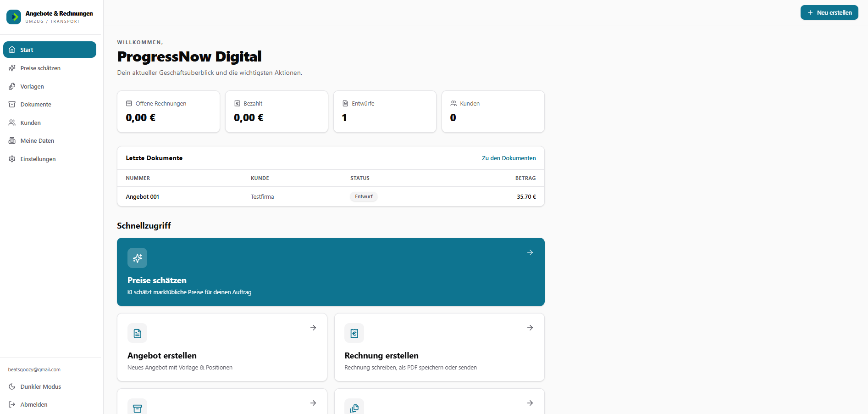Click the Bezahlt 0,00 € value
Screen dimensions: 868x414
pos(249,117)
